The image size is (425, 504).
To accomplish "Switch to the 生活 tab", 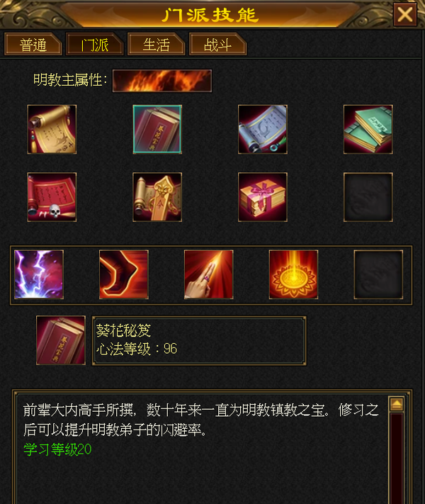I will click(x=157, y=45).
